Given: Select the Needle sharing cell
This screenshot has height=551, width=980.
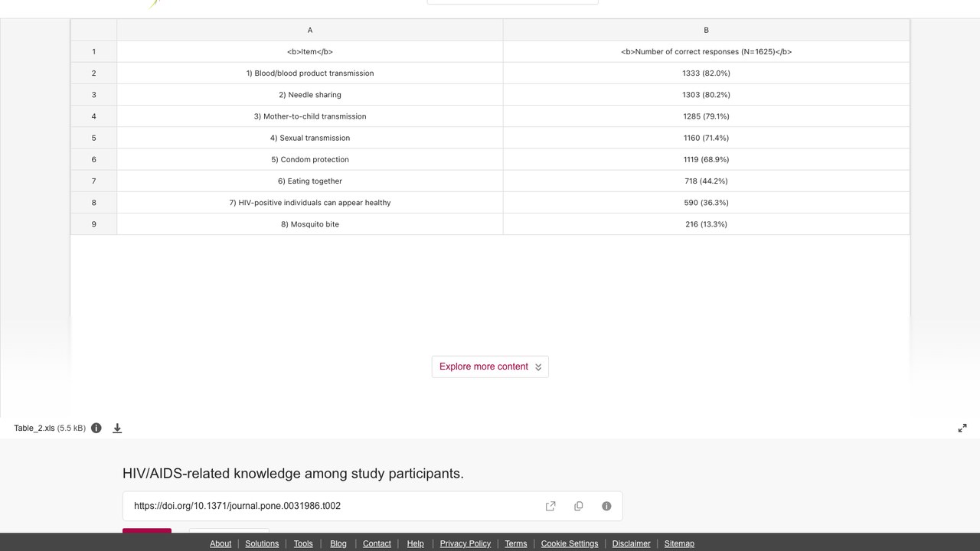Looking at the screenshot, I should coord(310,95).
